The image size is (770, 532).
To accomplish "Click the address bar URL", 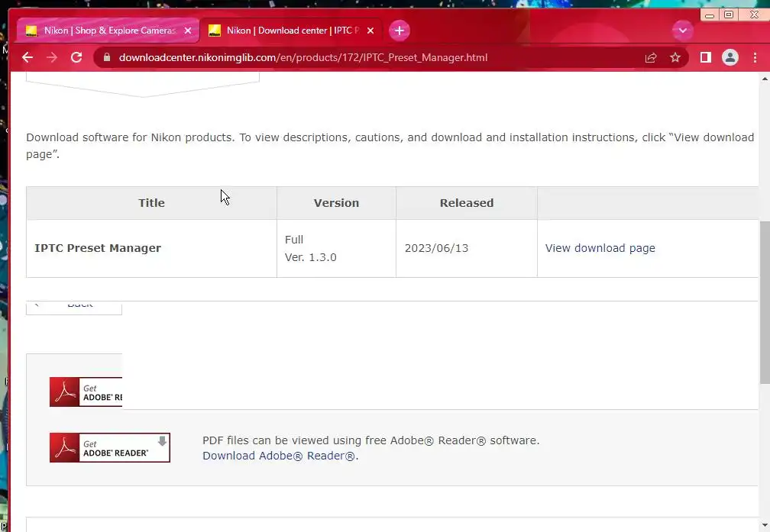I will pos(303,57).
